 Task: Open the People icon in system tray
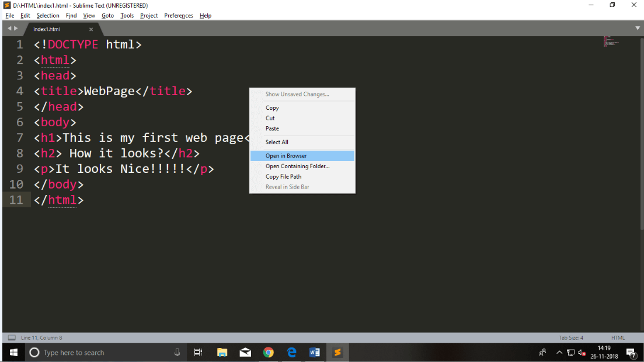tap(542, 352)
